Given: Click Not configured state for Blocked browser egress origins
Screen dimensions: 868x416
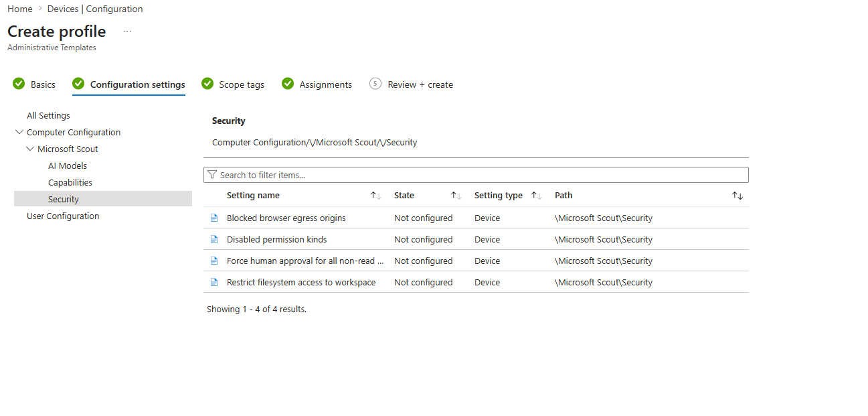Looking at the screenshot, I should coord(423,218).
